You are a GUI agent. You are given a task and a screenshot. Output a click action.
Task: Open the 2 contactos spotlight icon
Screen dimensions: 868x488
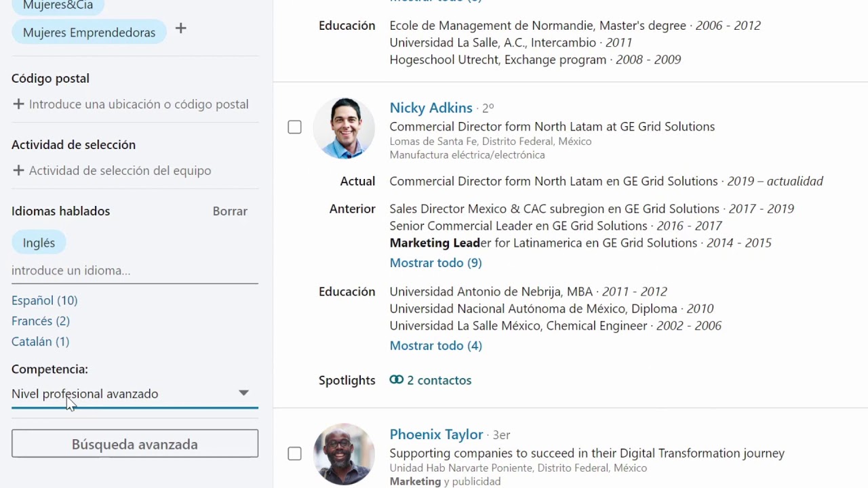coord(396,380)
